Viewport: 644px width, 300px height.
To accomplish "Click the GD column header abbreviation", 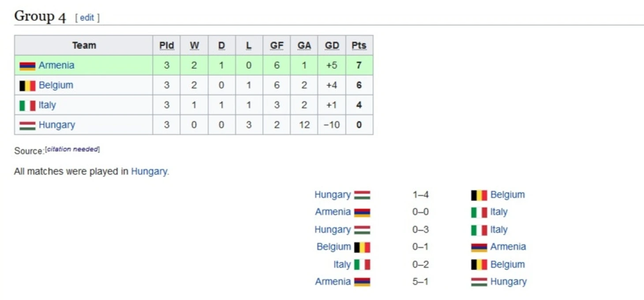I will click(332, 45).
